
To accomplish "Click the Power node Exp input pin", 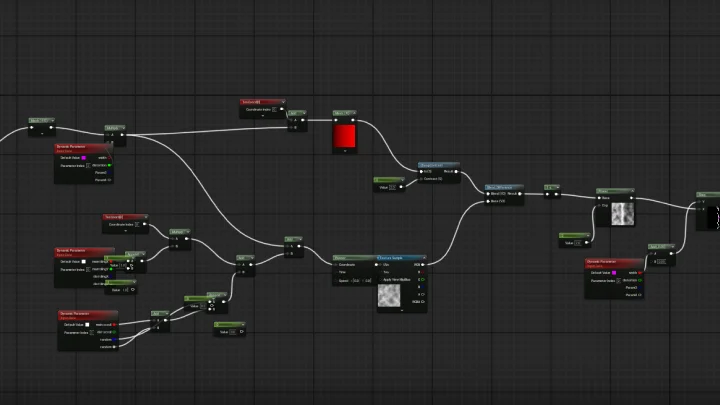I will pos(599,205).
